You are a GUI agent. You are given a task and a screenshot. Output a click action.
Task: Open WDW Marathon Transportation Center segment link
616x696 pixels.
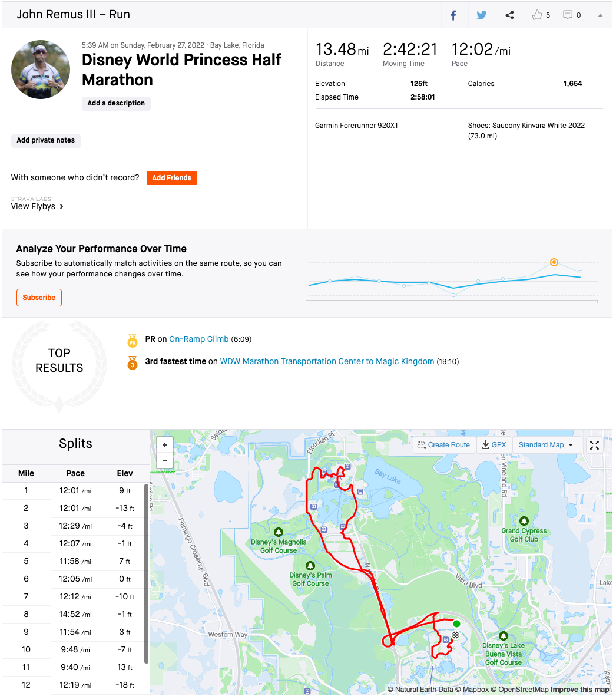(327, 361)
